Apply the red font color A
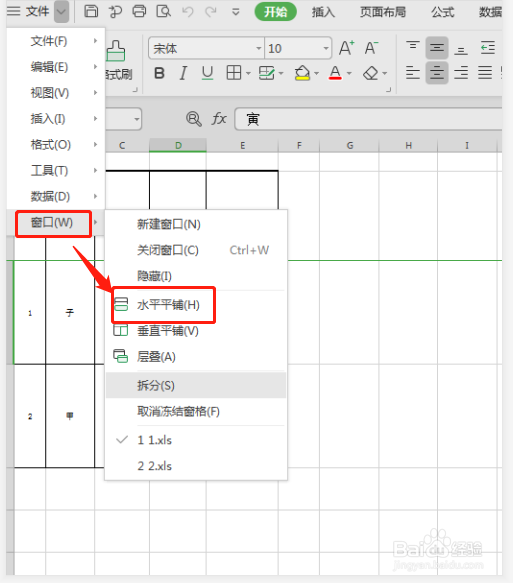This screenshot has height=583, width=513. click(335, 73)
